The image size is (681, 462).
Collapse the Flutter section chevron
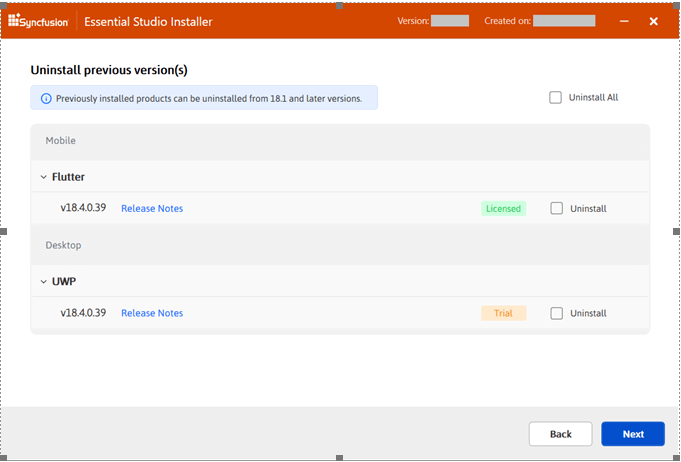[x=43, y=177]
